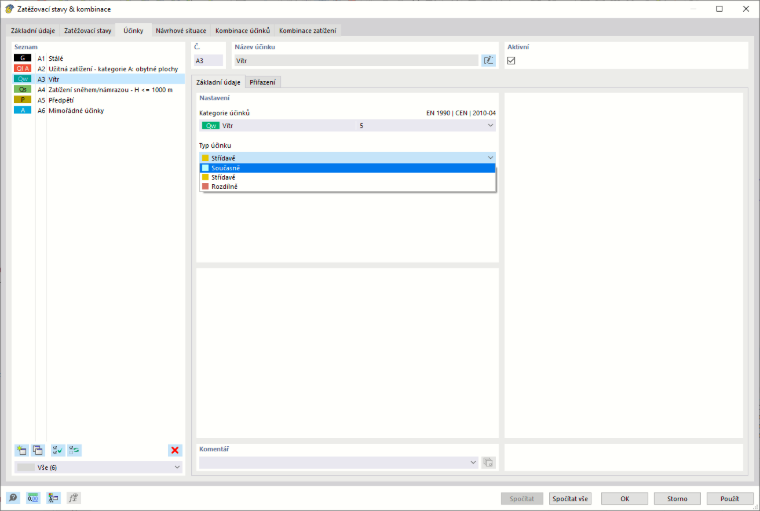
Task: Open the Komentář dropdown
Action: click(338, 463)
